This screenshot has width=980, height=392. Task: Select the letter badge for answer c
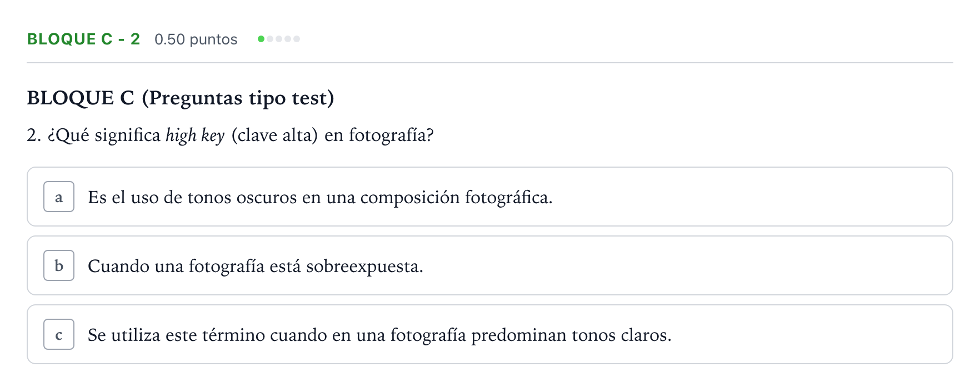click(x=59, y=334)
